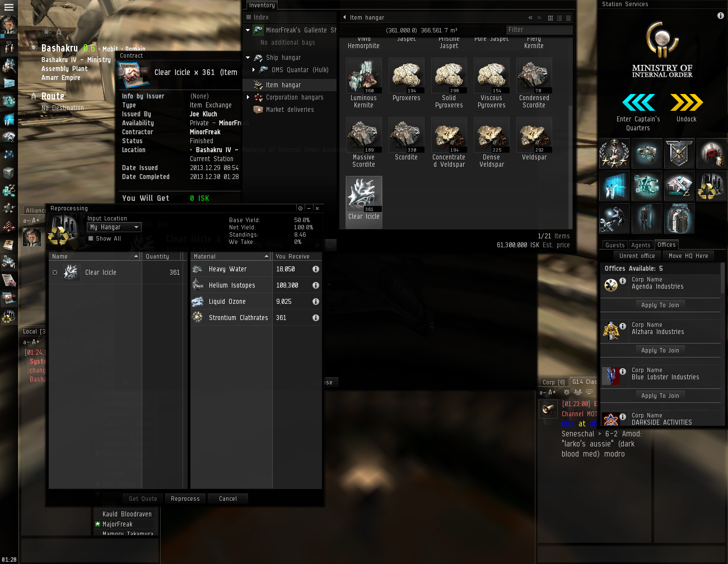Uncheck the Clear Icicle row checkbox
The image size is (728, 564).
(55, 272)
